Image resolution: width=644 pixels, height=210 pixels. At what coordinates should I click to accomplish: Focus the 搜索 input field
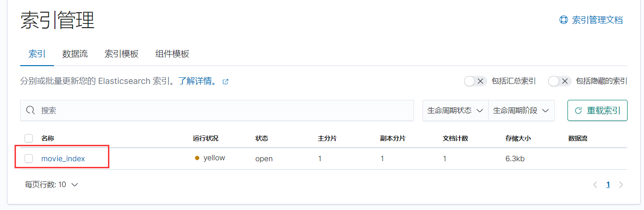point(217,110)
